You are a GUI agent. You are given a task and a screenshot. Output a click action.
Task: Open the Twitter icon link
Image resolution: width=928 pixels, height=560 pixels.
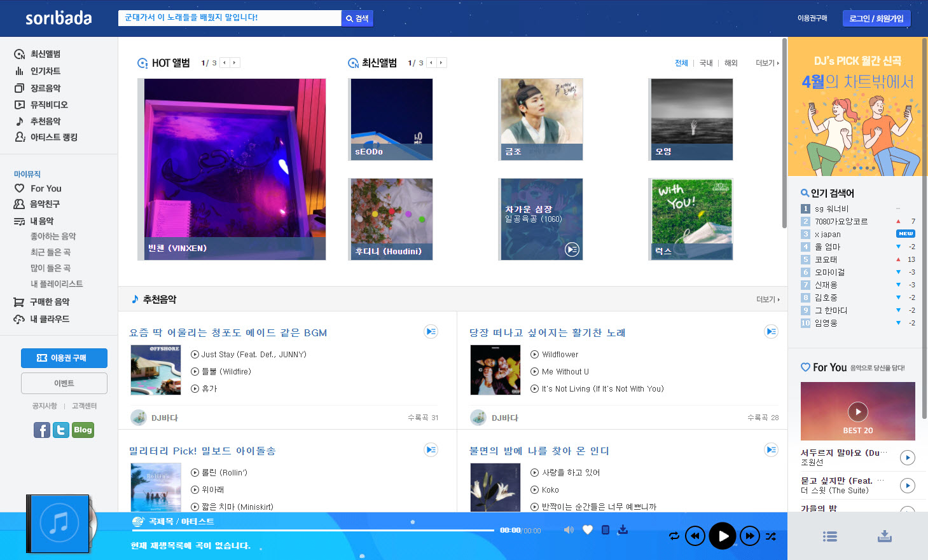[x=61, y=430]
